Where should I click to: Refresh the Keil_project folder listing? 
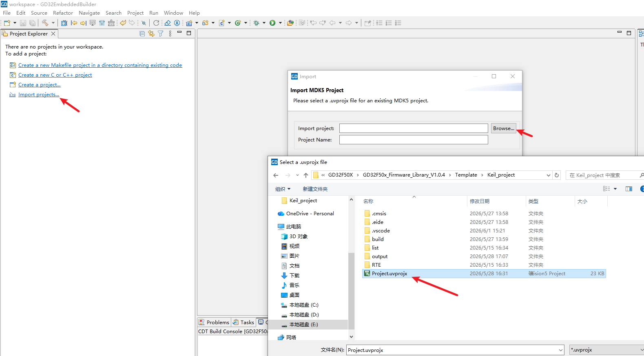[x=557, y=175]
